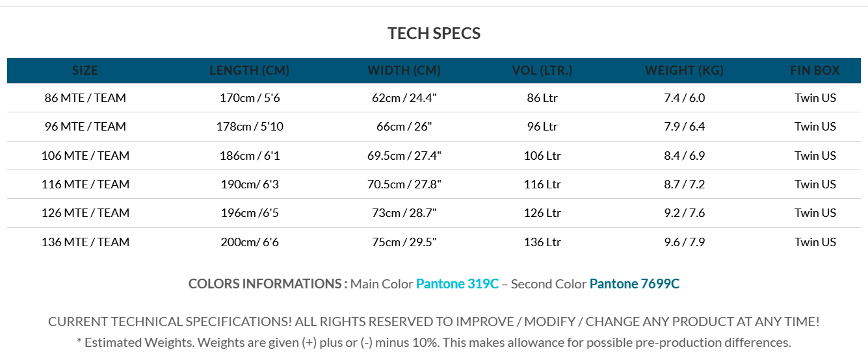Click the 136 MTE / TEAM row label
The width and height of the screenshot is (868, 354).
tap(85, 242)
